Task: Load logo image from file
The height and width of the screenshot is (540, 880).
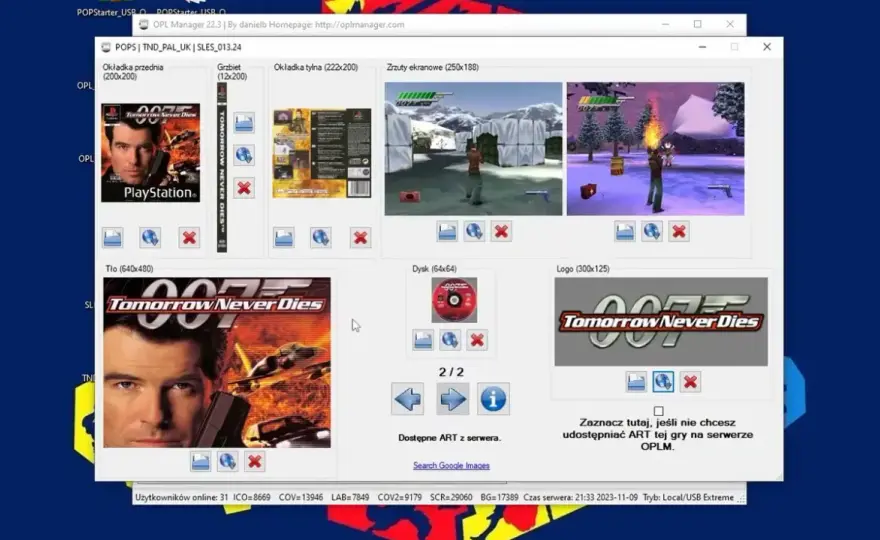Action: pos(636,382)
